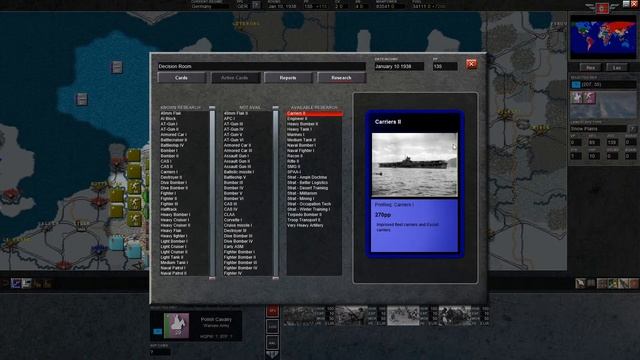Click known research scroll-down arrow
Screen dimensions: 640x360
[x=212, y=278]
